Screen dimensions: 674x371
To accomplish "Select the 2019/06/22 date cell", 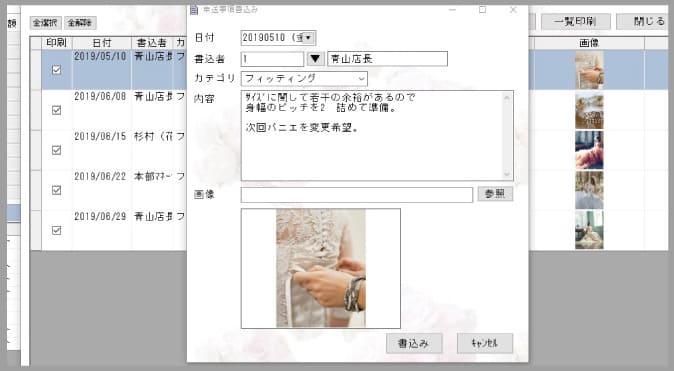I will coord(102,190).
